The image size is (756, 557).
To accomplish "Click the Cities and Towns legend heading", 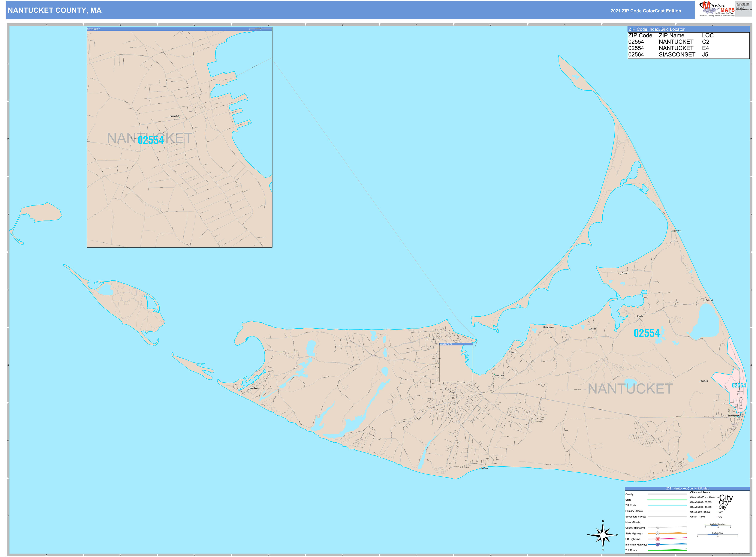I will click(700, 493).
